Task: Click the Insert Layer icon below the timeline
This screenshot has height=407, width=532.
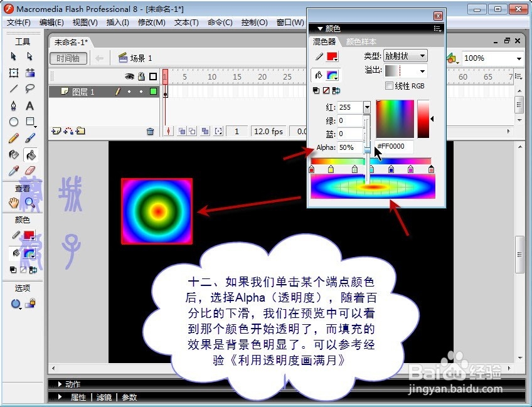Action: [x=57, y=130]
